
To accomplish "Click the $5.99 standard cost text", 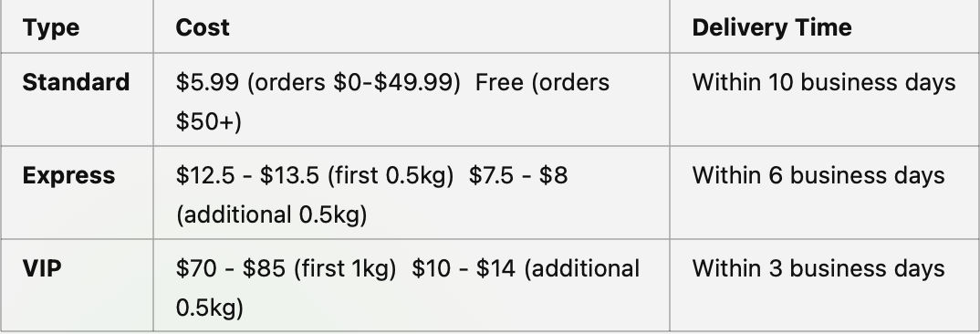I will click(207, 82).
